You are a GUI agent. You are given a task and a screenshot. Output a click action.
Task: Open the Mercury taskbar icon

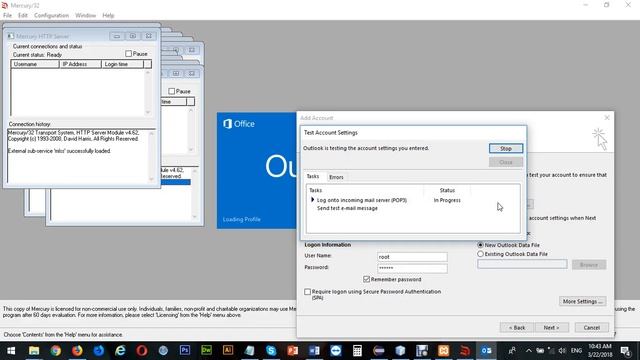click(465, 351)
